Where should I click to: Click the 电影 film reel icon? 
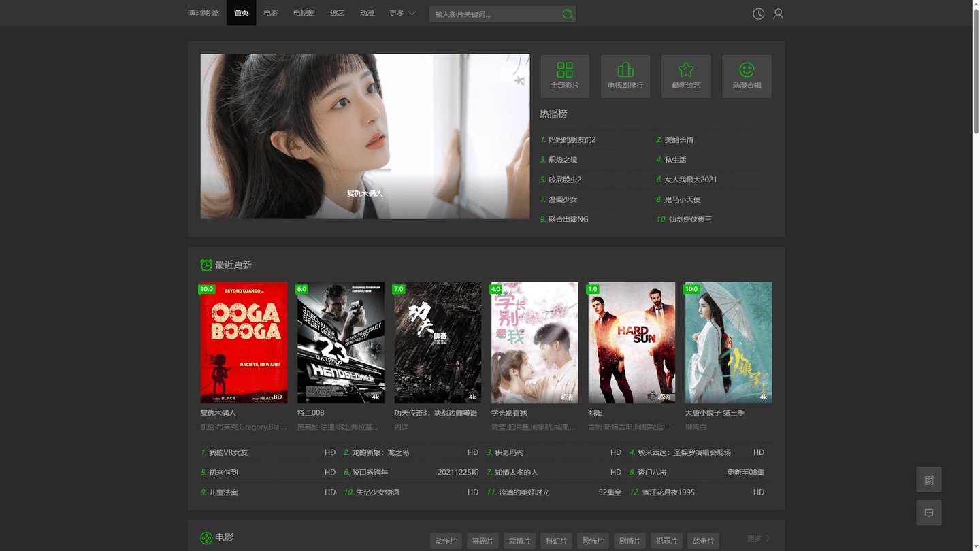click(x=206, y=538)
